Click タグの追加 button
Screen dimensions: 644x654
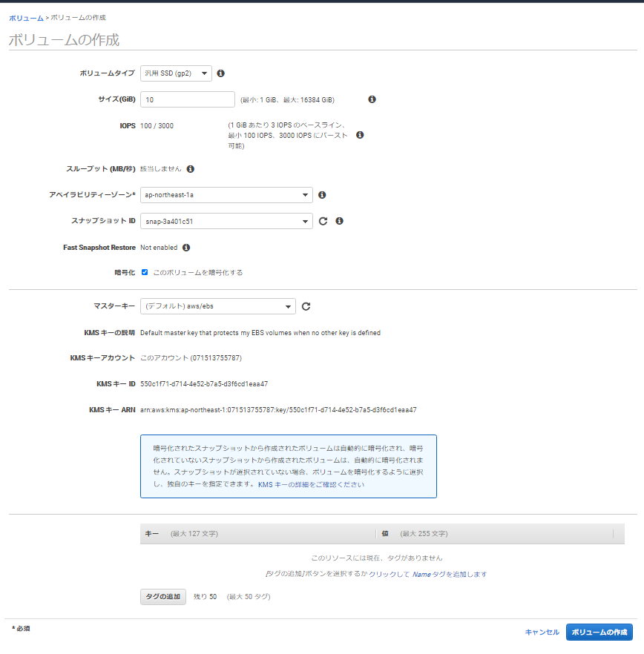[x=162, y=597]
